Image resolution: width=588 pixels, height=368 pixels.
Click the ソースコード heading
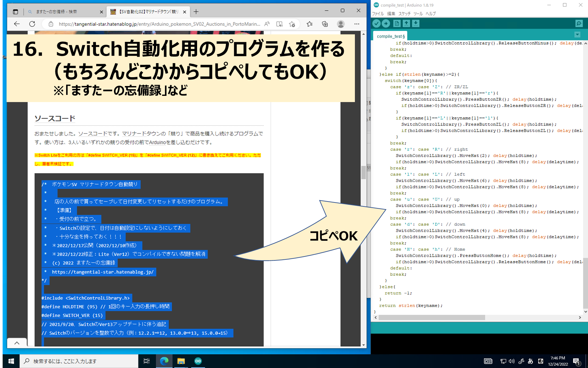coord(55,118)
